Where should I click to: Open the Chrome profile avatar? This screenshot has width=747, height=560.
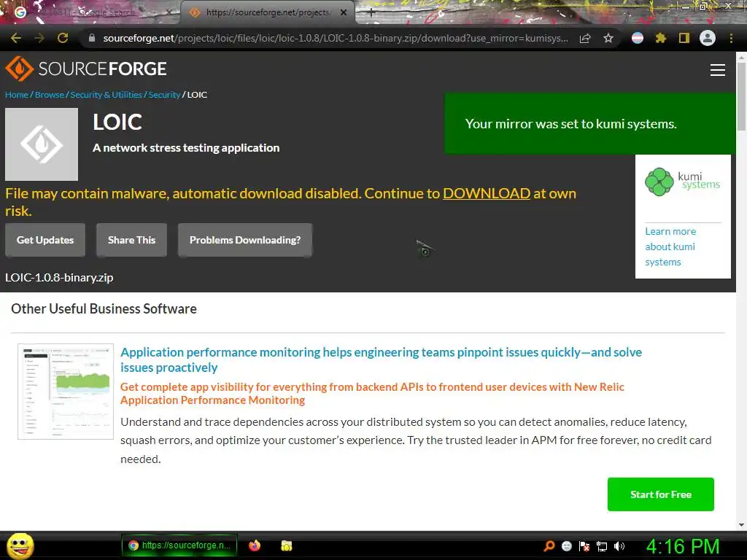pos(708,38)
